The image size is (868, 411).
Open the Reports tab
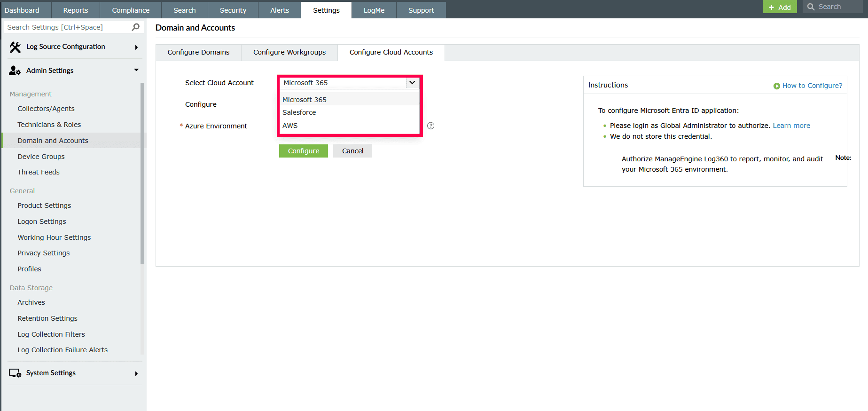(76, 10)
